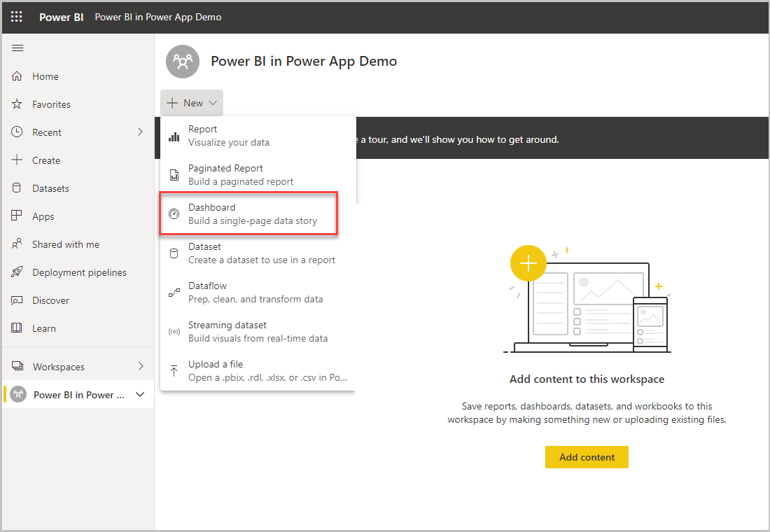Screen dimensions: 770x532
Task: Click the Report bar chart icon
Action: (174, 136)
